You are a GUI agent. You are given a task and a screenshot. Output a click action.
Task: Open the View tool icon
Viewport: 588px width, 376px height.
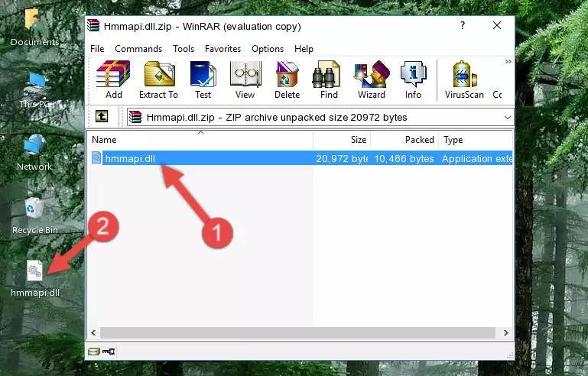pos(245,79)
